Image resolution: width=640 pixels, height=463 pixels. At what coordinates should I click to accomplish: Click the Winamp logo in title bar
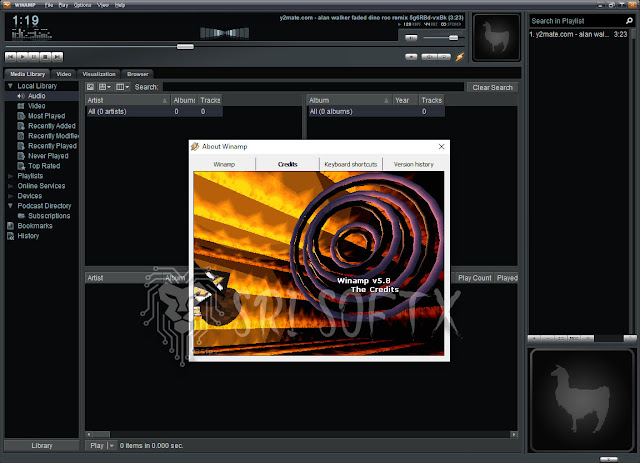(x=7, y=4)
